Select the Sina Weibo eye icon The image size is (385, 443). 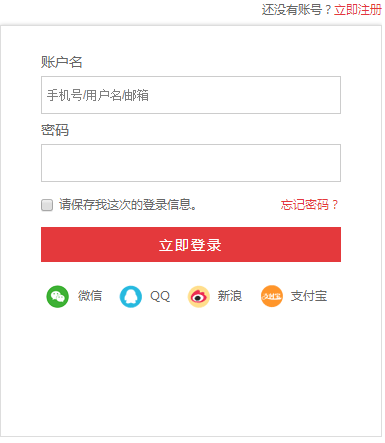pos(199,296)
